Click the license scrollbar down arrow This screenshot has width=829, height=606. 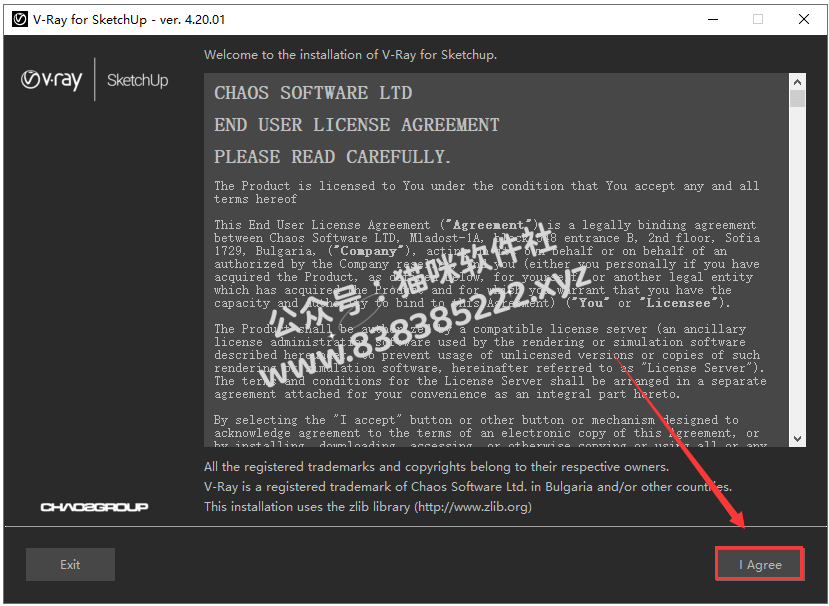pyautogui.click(x=797, y=439)
